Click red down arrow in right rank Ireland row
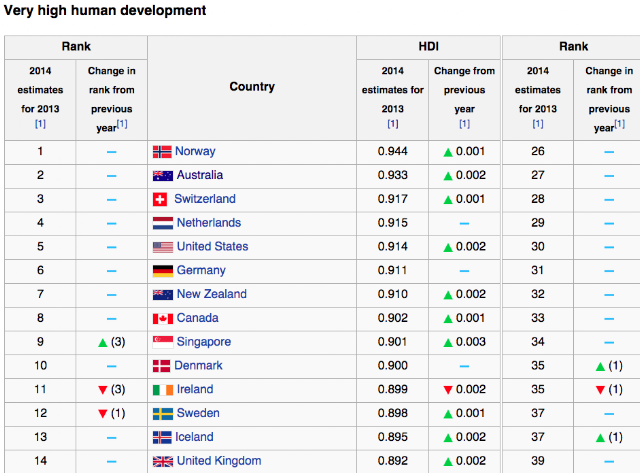The height and width of the screenshot is (473, 640). [x=600, y=390]
